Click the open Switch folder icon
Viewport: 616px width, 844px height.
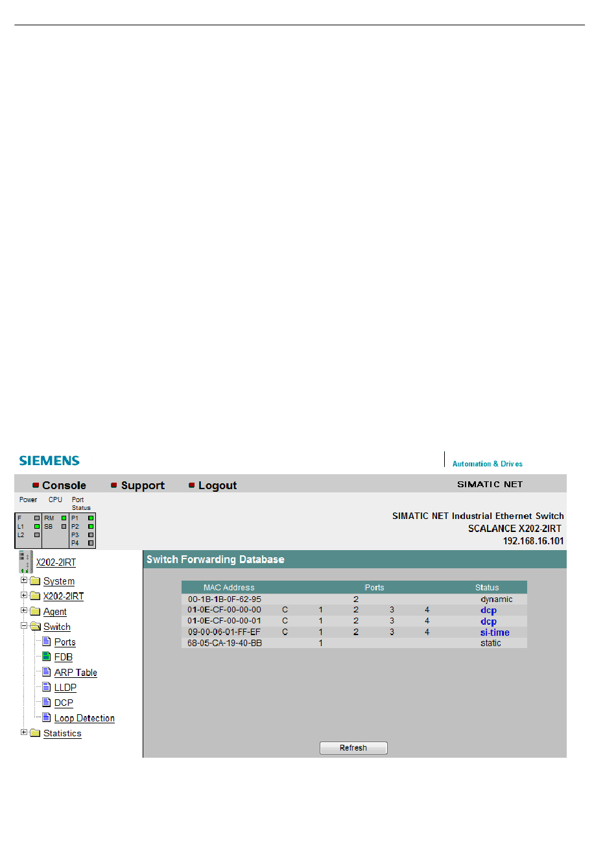[35, 626]
